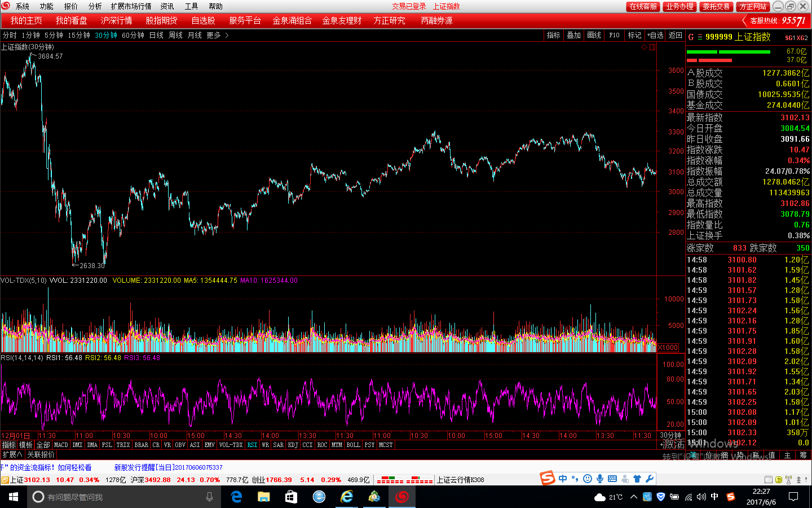Open the Sogou emoji smiley panel
The width and height of the screenshot is (812, 508).
[588, 479]
